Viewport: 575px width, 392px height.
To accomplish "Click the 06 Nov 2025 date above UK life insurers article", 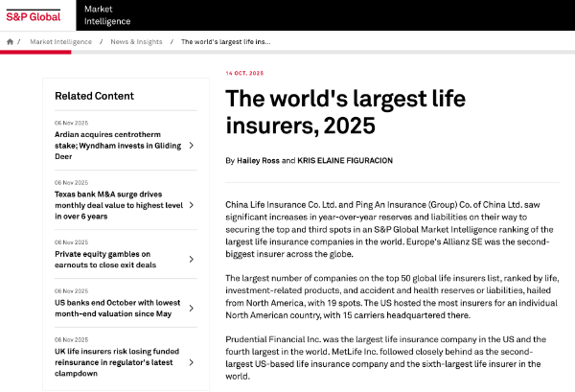I will pyautogui.click(x=72, y=340).
